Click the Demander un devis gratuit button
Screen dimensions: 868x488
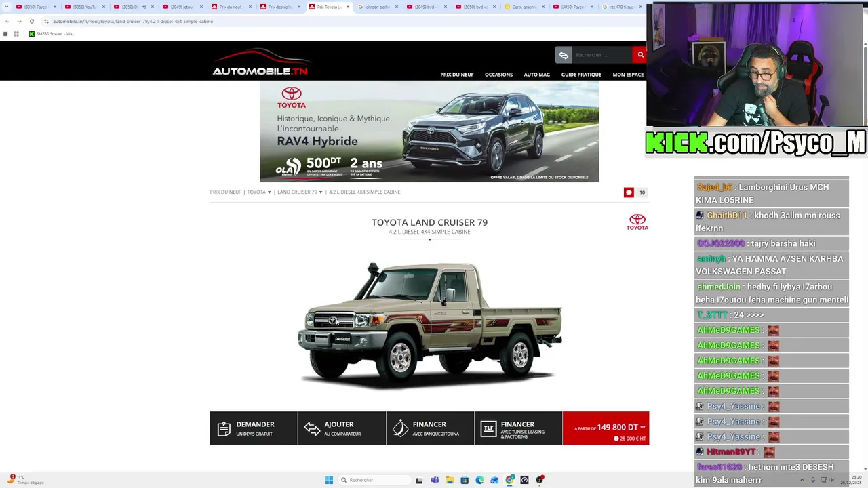point(254,428)
